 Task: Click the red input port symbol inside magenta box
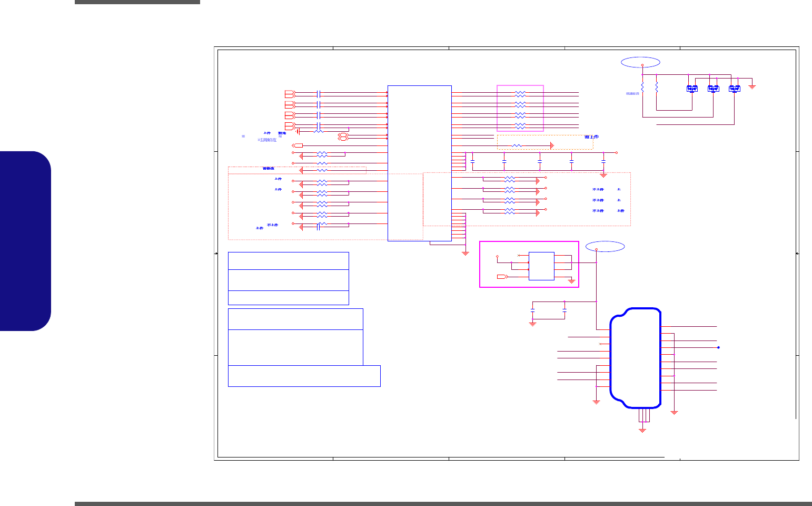(x=502, y=277)
